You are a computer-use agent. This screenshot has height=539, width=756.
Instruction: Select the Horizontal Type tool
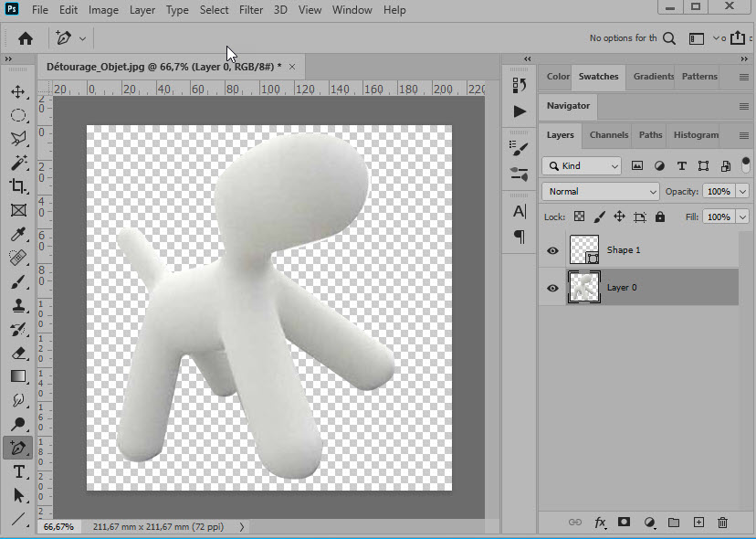coord(18,471)
